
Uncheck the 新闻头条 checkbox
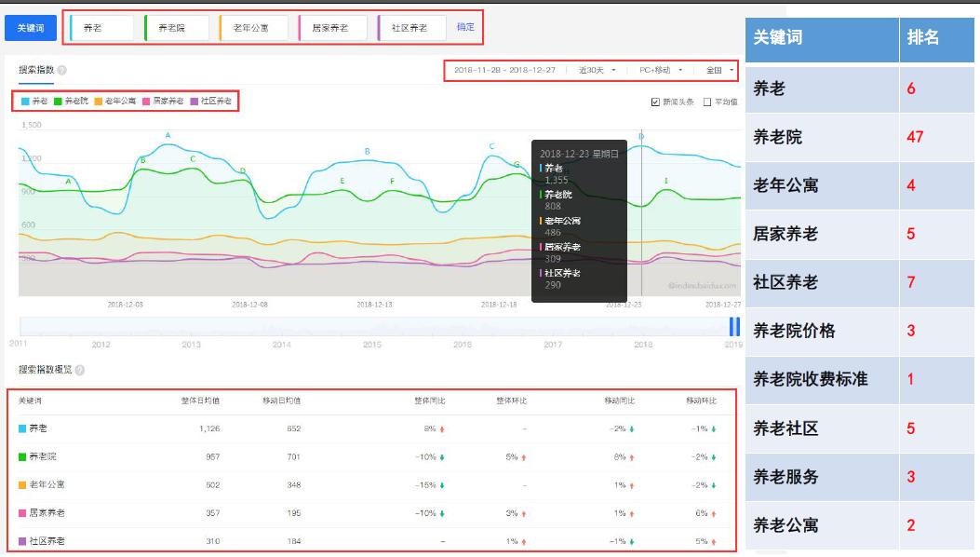[655, 102]
